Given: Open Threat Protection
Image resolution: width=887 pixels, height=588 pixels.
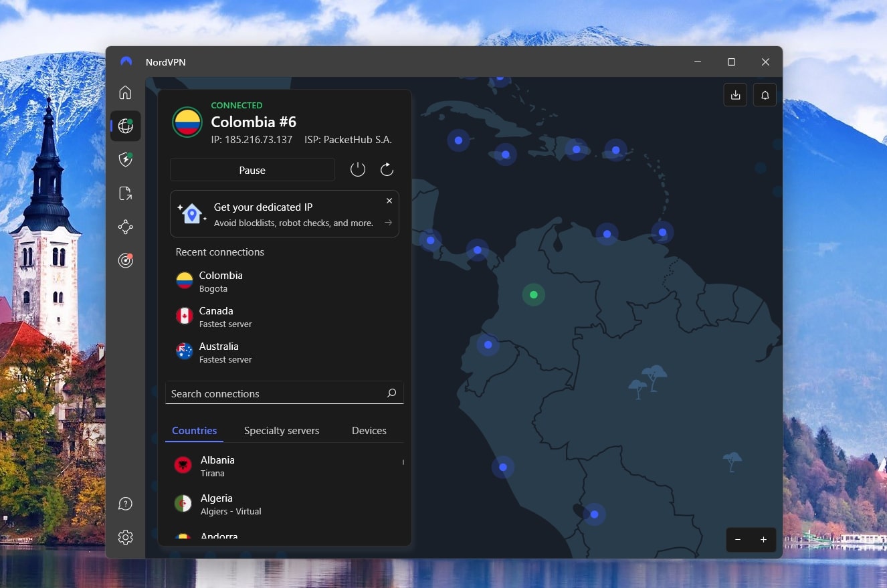Looking at the screenshot, I should pos(126,159).
